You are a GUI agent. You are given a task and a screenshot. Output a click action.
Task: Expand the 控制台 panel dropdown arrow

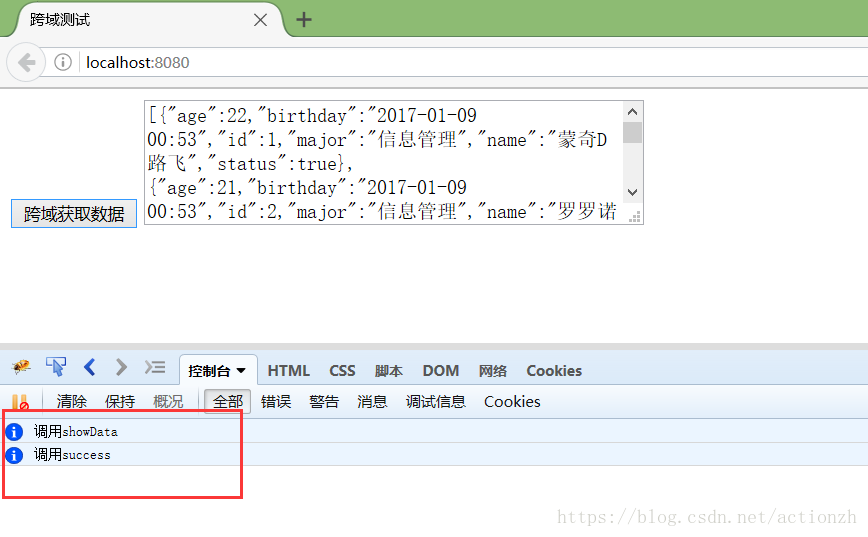pos(241,370)
